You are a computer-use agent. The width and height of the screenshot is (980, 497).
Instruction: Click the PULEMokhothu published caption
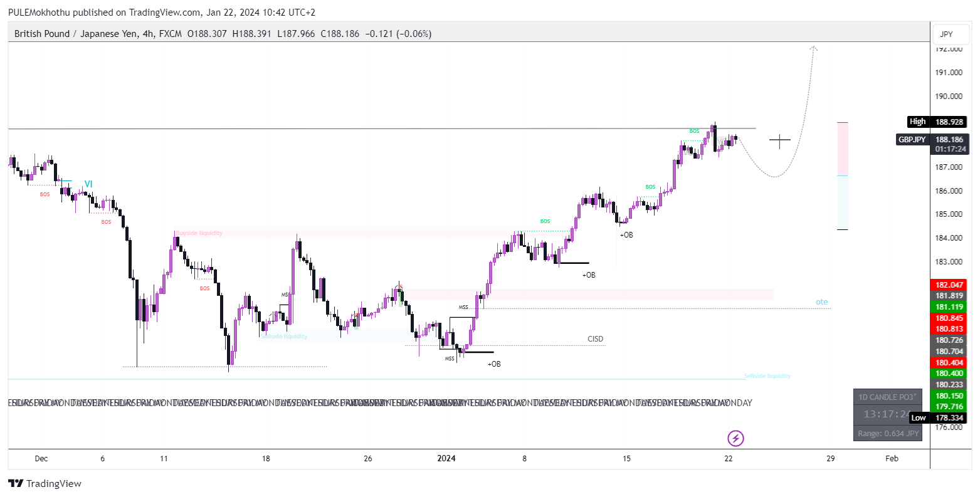coord(162,13)
